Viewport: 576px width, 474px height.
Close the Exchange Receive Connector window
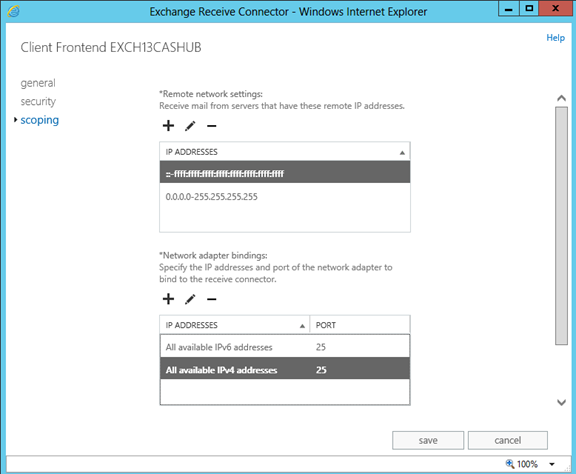pyautogui.click(x=555, y=9)
